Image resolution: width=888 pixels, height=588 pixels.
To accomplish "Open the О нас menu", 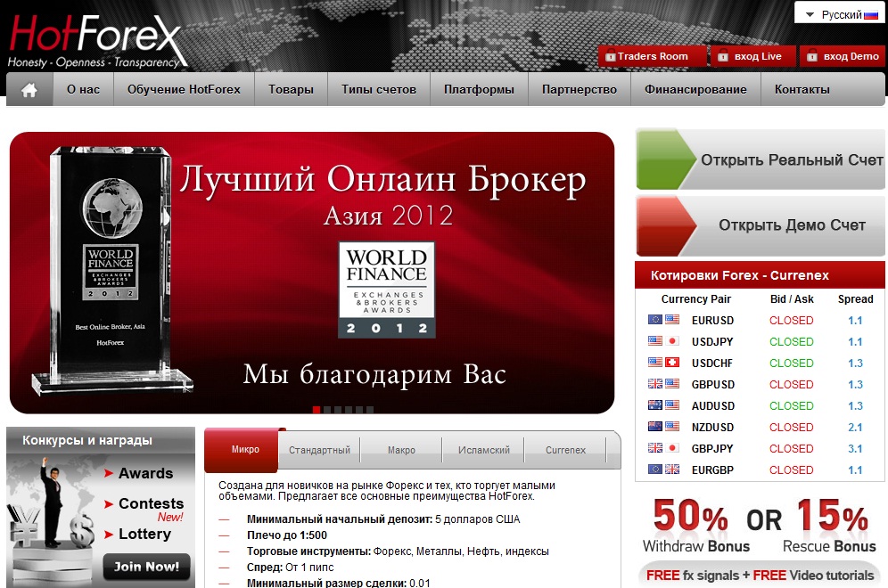I will point(83,89).
